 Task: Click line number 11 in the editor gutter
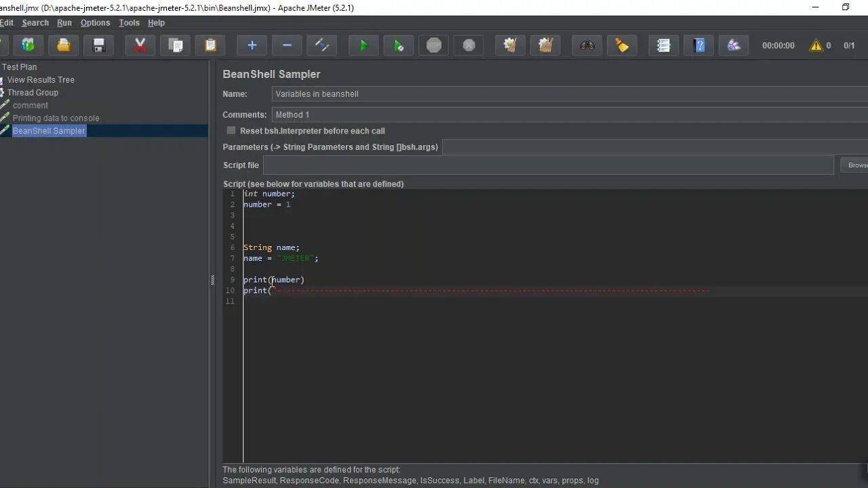tap(230, 302)
